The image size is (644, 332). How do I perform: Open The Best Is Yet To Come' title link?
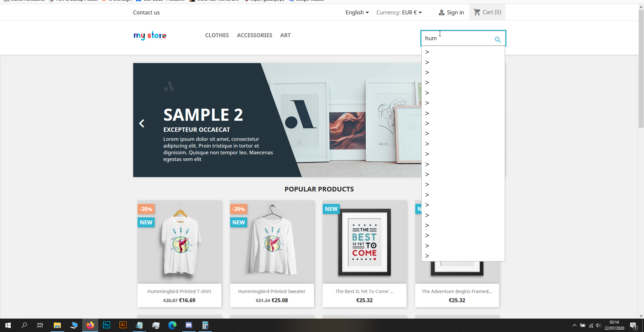(365, 291)
